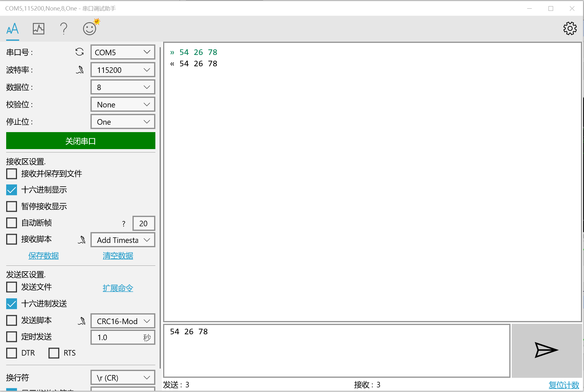This screenshot has height=392, width=584.
Task: Click the smiley feedback icon
Action: (x=90, y=28)
